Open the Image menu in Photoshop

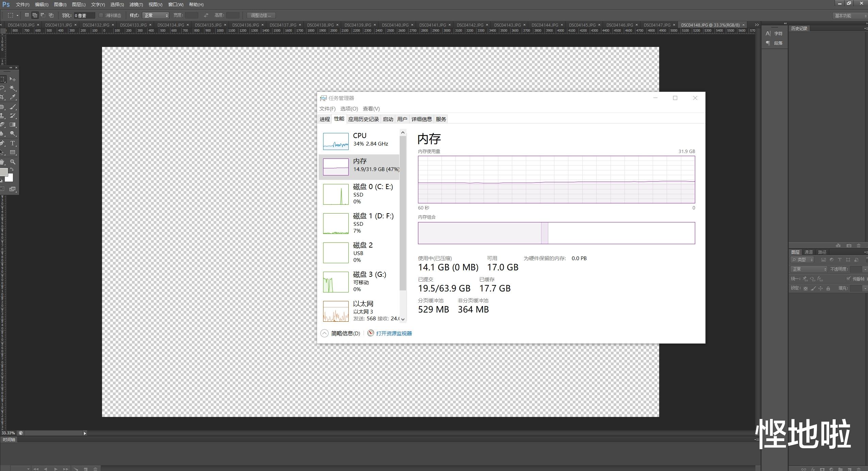[60, 4]
